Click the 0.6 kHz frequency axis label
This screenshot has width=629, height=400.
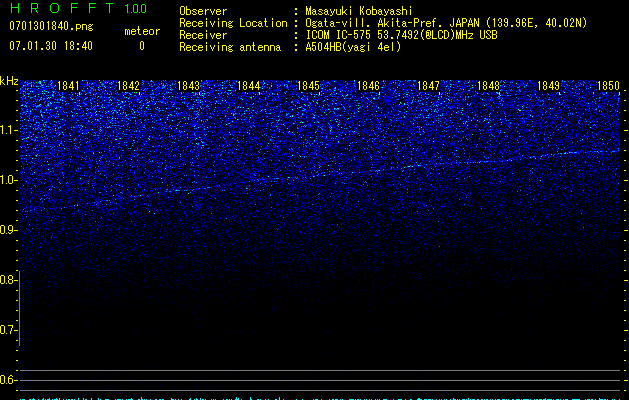point(7,380)
